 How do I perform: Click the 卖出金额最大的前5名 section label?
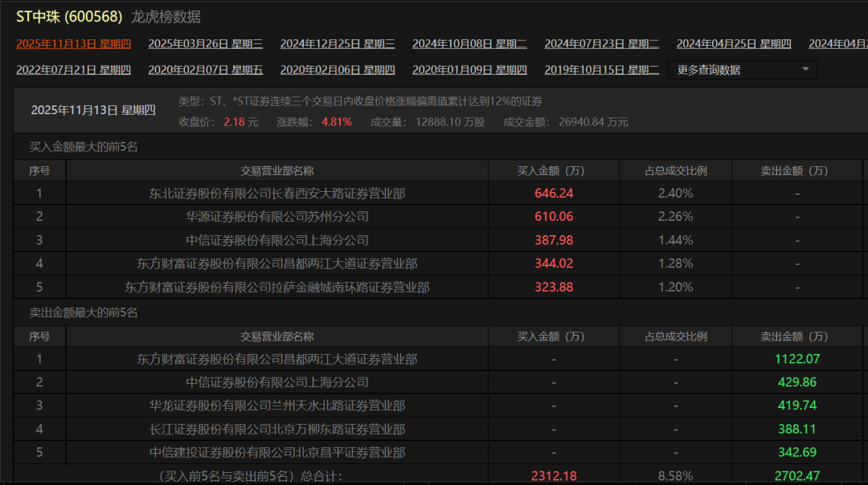click(84, 313)
